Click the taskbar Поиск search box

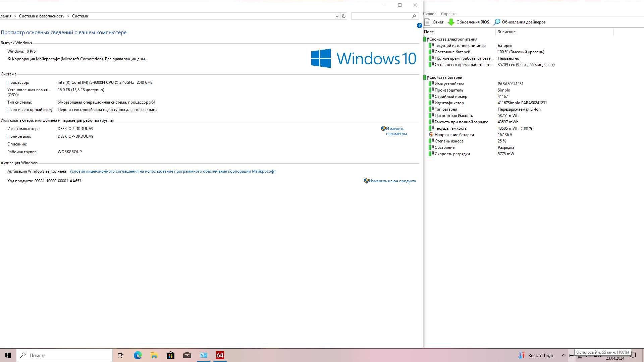tap(64, 355)
